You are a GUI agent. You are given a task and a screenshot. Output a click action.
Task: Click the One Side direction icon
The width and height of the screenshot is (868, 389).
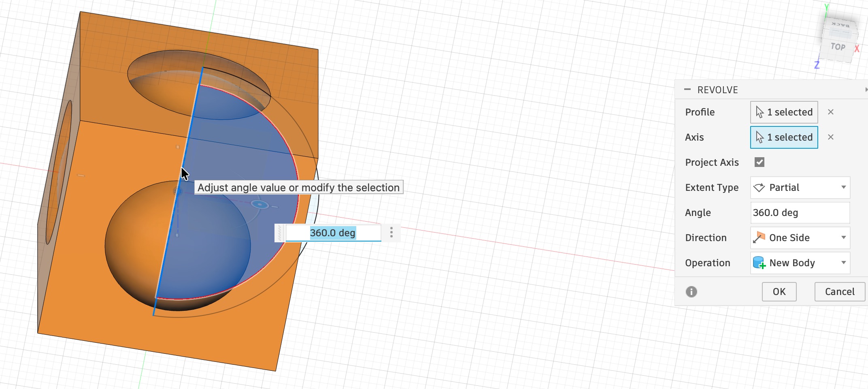(759, 237)
